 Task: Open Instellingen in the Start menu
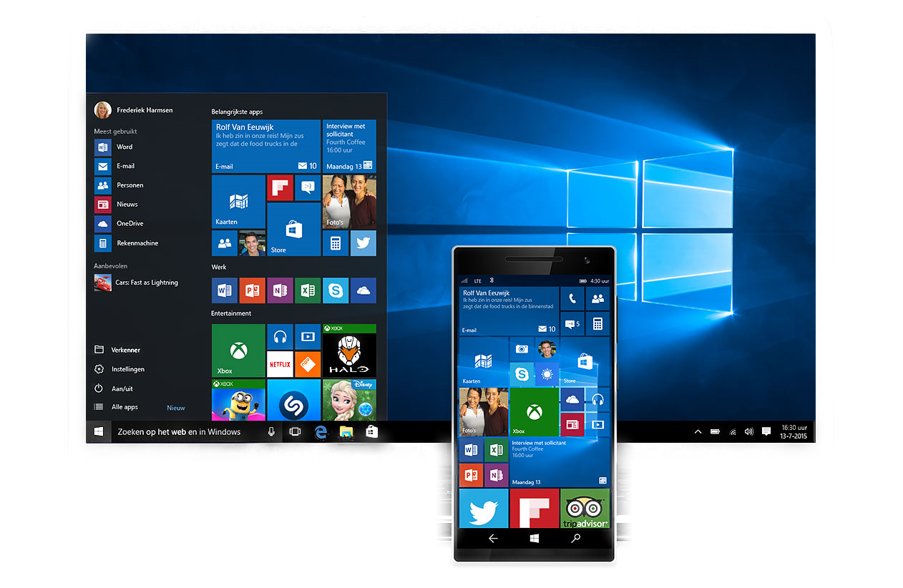coord(119,369)
